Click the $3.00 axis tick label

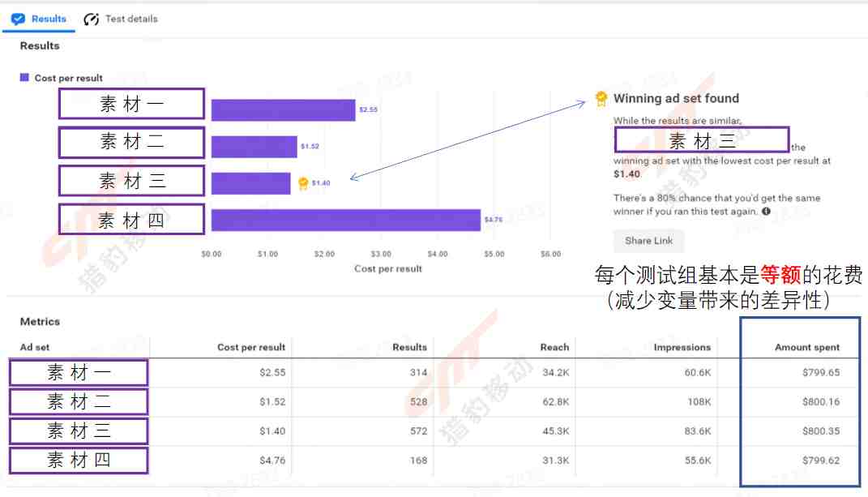click(x=381, y=255)
